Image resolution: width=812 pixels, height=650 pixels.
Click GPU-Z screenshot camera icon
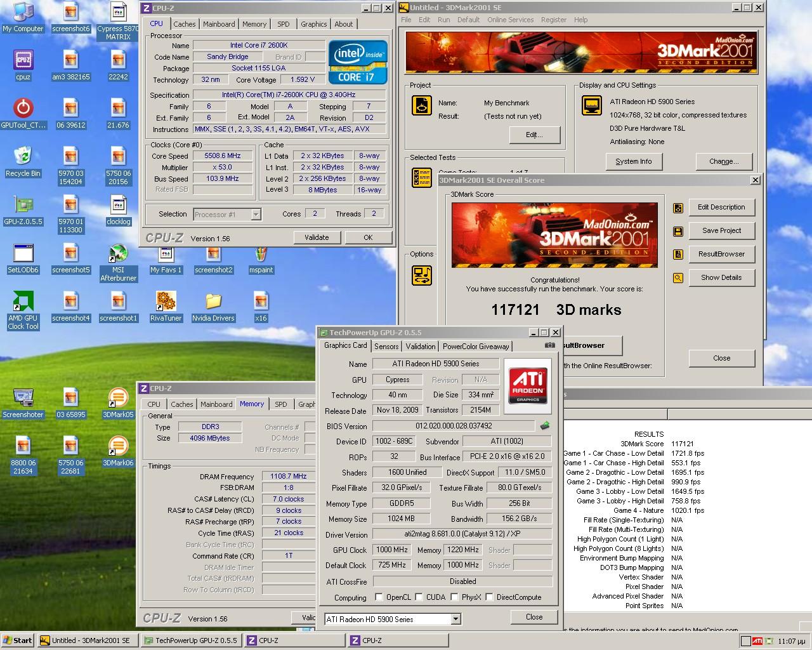pyautogui.click(x=549, y=345)
